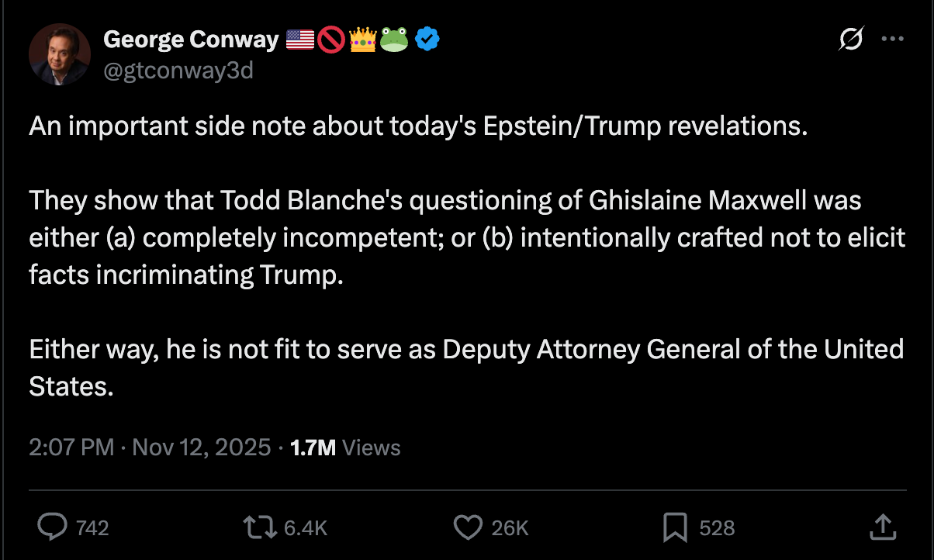Click the 6.4K reposts count
Screen dimensions: 934x560
(x=307, y=527)
